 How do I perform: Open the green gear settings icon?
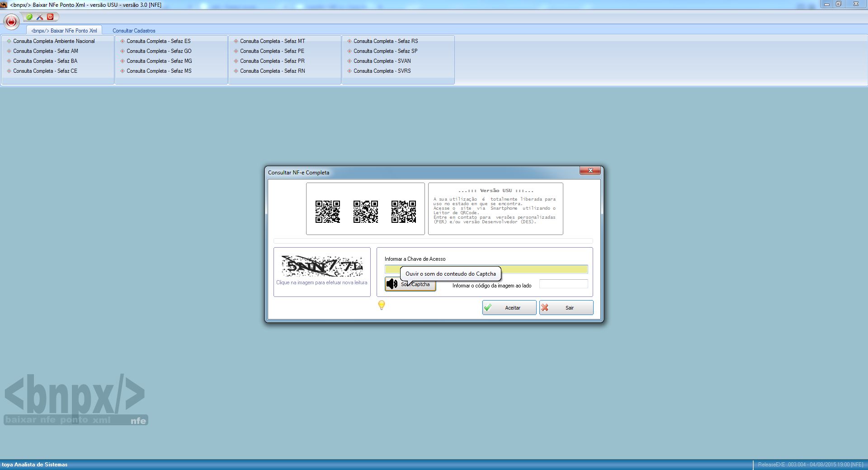[x=29, y=17]
